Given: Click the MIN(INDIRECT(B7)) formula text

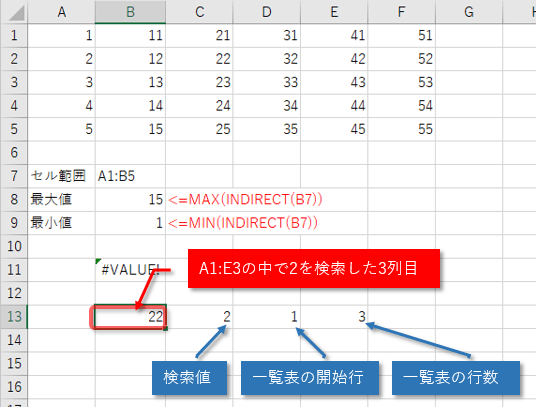Looking at the screenshot, I should point(243,223).
